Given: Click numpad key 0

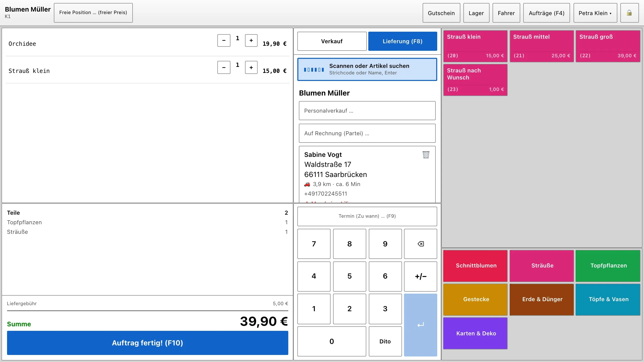Looking at the screenshot, I should pyautogui.click(x=332, y=341).
